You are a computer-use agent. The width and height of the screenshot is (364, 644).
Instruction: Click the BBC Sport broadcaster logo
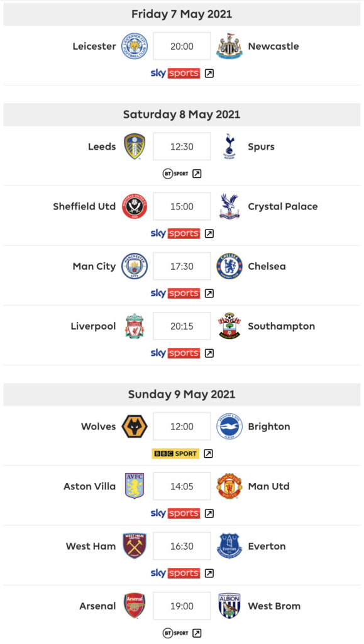[175, 453]
